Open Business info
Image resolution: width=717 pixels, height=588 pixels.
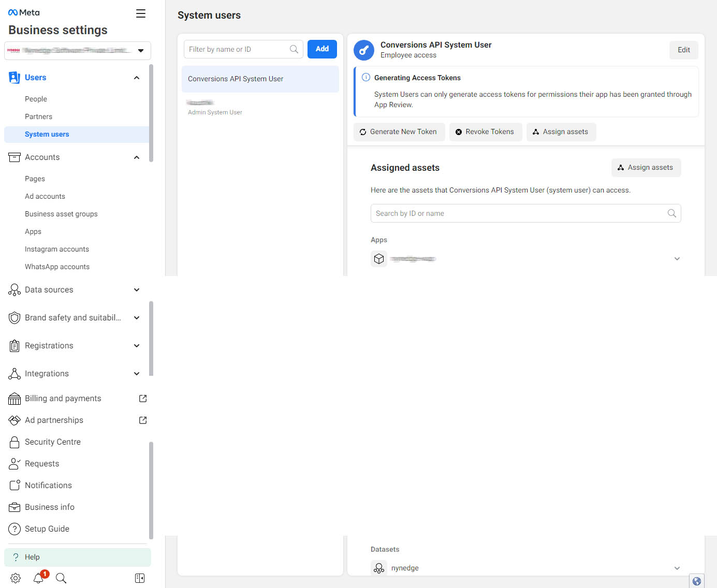point(50,507)
